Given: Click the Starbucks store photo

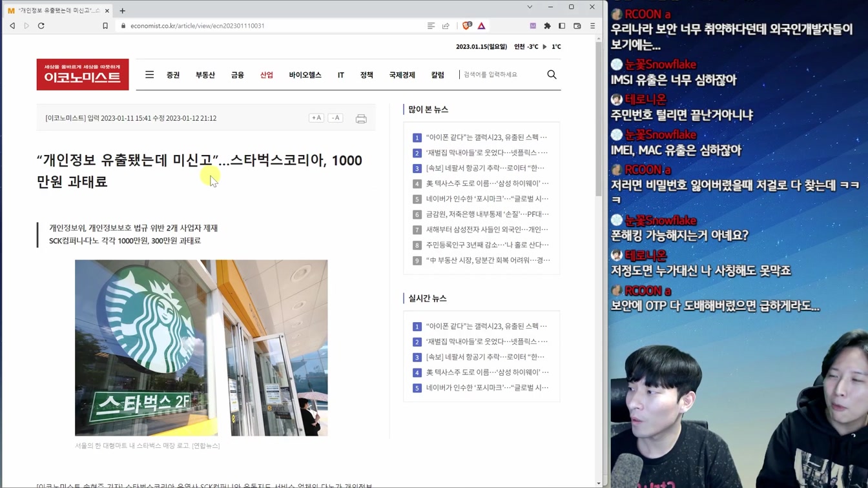Looking at the screenshot, I should [201, 348].
